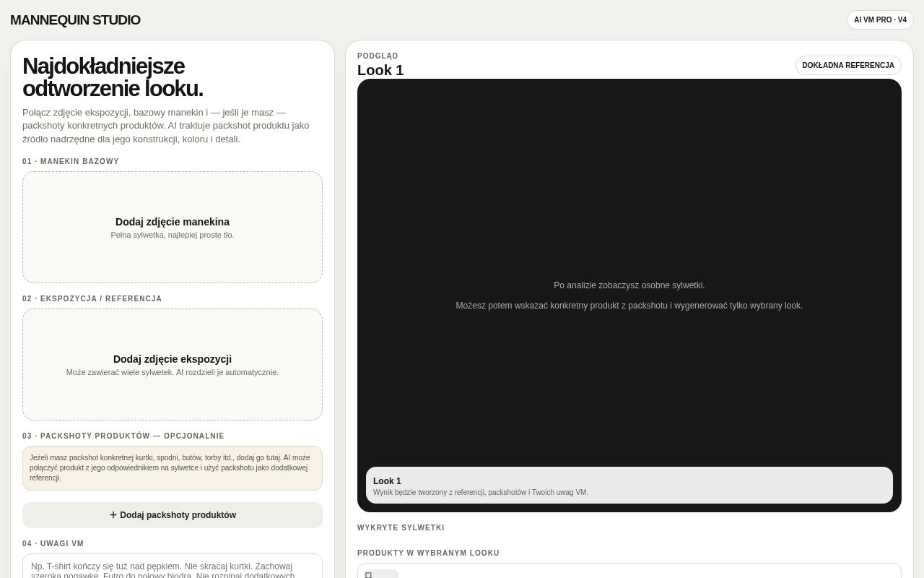The width and height of the screenshot is (924, 578).
Task: Click the 'WYKRYTE SYLWETKI' label
Action: pyautogui.click(x=401, y=528)
